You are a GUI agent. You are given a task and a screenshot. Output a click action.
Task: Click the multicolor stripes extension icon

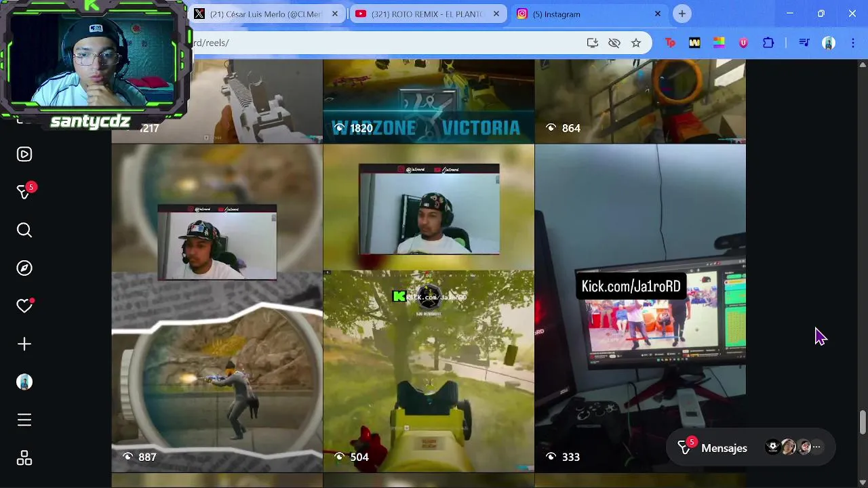click(719, 43)
